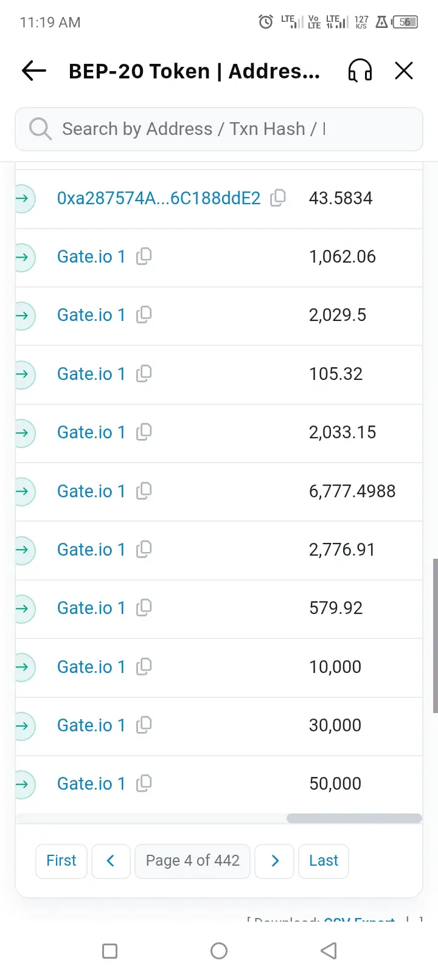Copy Gate.io 1 address for 1,062.06 row
Screen dimensions: 438x980
(144, 257)
